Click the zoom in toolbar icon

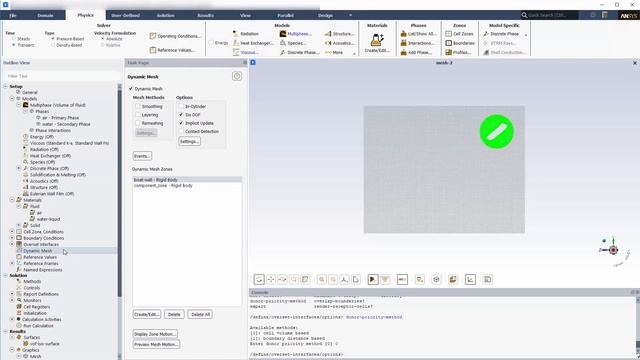tap(322, 279)
